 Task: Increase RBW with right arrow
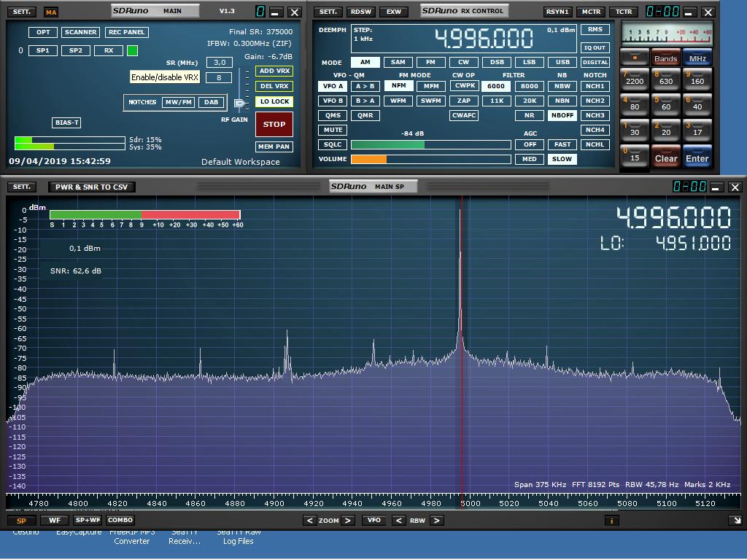tap(437, 521)
